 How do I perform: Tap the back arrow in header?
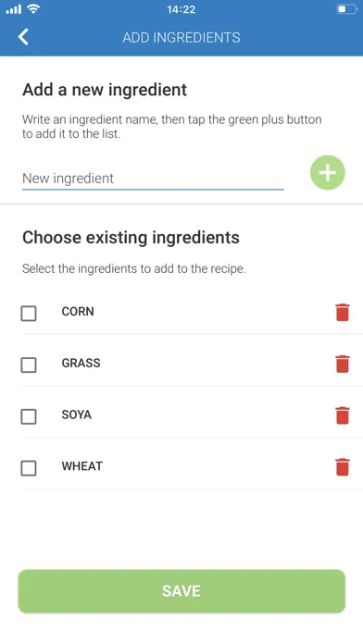(23, 37)
